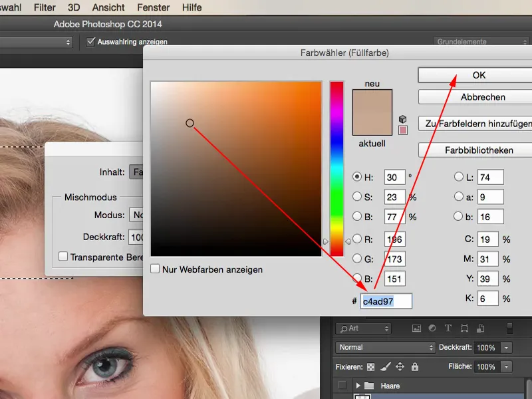
Task: Click the web-safe color small pink swatch
Action: pyautogui.click(x=403, y=130)
